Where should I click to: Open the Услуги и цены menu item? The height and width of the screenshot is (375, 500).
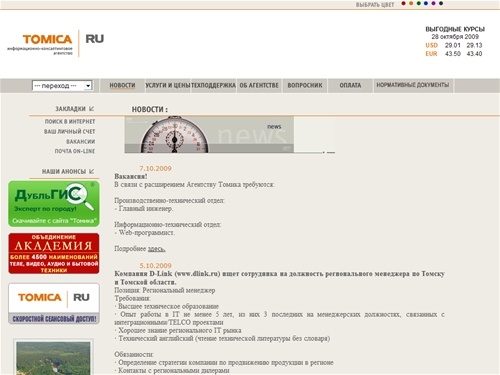click(168, 85)
